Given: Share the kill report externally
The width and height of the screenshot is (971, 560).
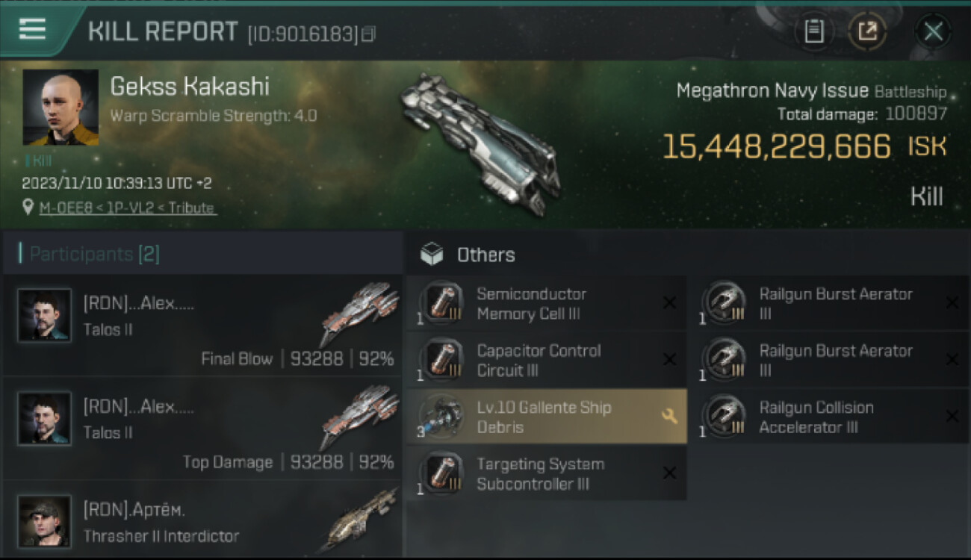Looking at the screenshot, I should click(867, 31).
